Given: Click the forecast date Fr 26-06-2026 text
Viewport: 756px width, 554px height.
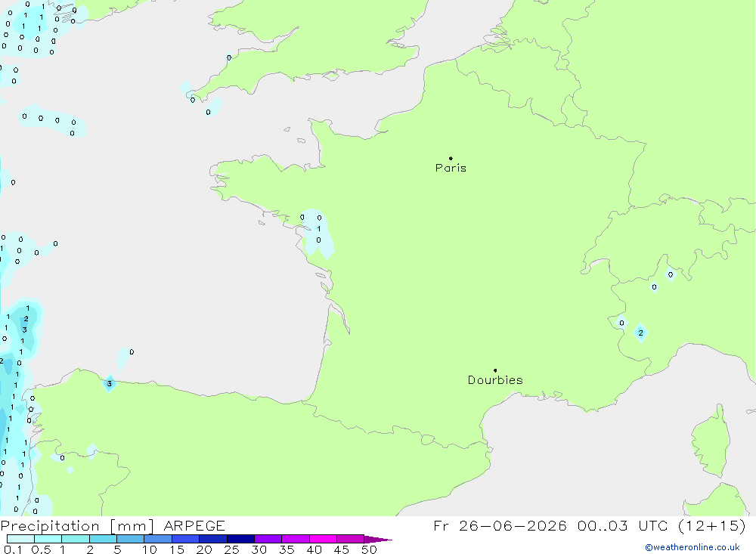Looking at the screenshot, I should click(500, 525).
